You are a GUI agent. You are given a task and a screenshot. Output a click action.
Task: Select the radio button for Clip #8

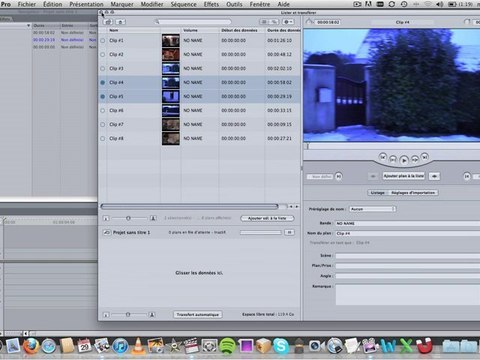coord(103,138)
